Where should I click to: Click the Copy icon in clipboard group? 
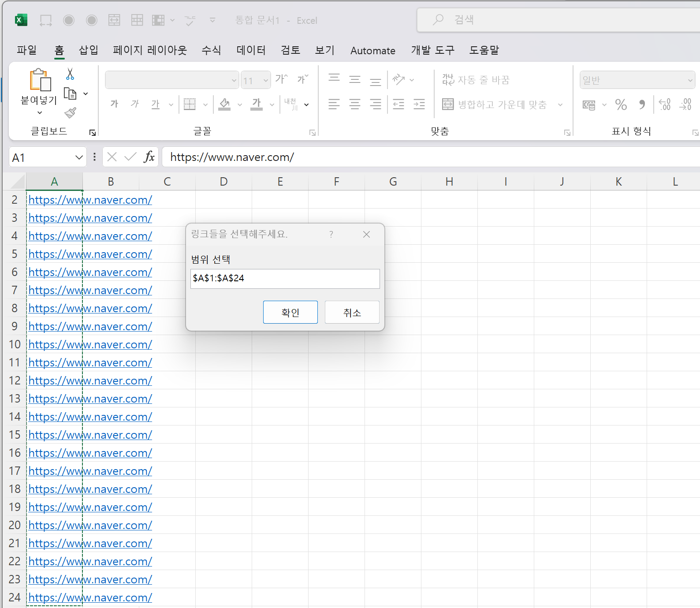(x=70, y=93)
